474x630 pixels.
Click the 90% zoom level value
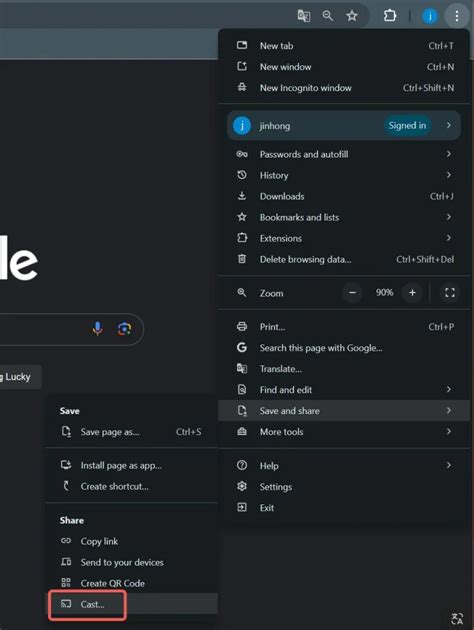coord(384,292)
